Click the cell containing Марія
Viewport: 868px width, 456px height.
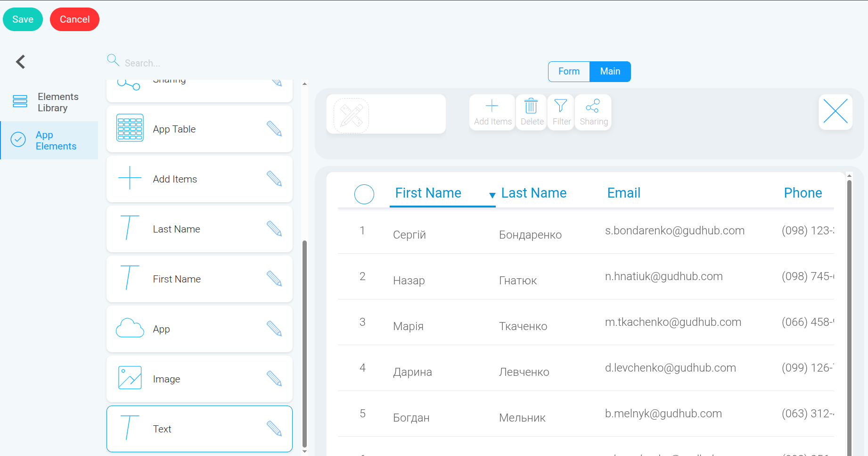point(408,326)
